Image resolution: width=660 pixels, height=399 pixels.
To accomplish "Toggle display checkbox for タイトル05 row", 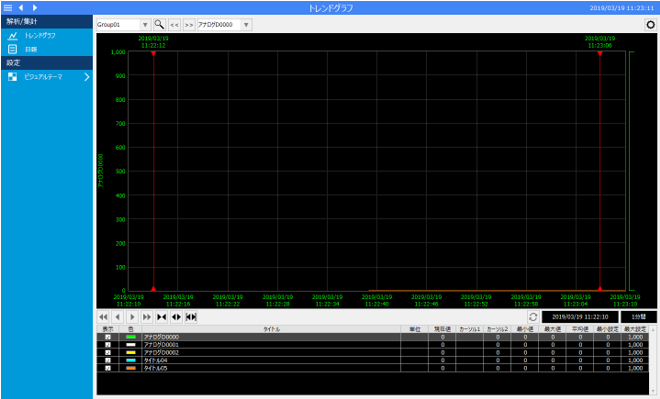I will 108,368.
